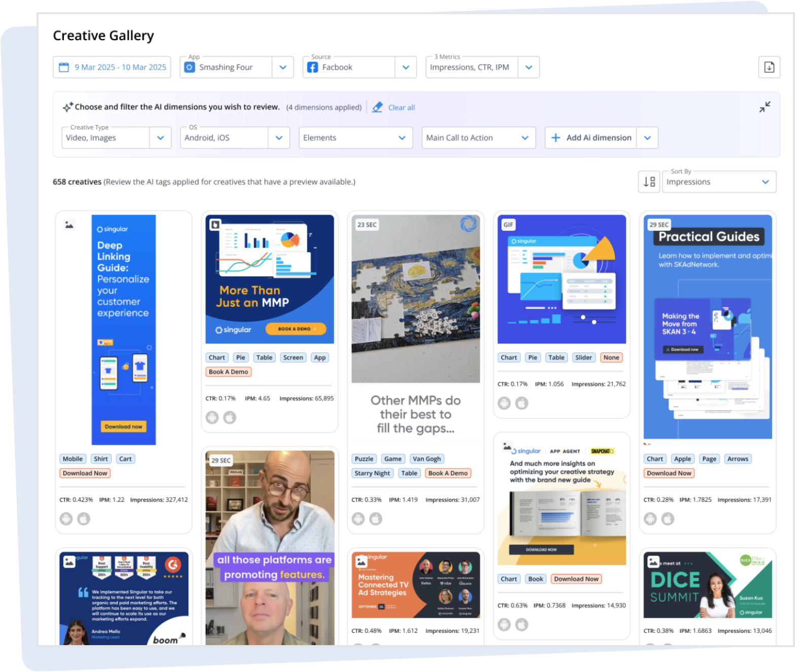Open Mastering Connected TV Ad Strategies thumbnail
The image size is (795, 672).
click(416, 585)
